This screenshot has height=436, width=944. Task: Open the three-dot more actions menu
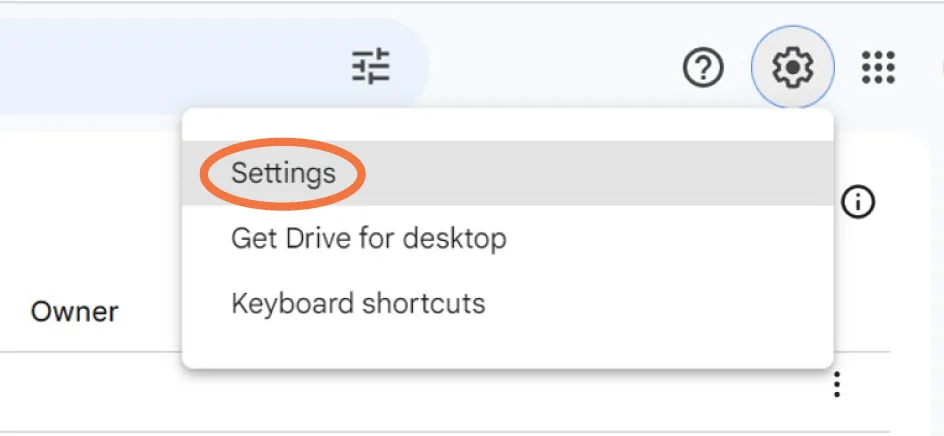click(838, 384)
